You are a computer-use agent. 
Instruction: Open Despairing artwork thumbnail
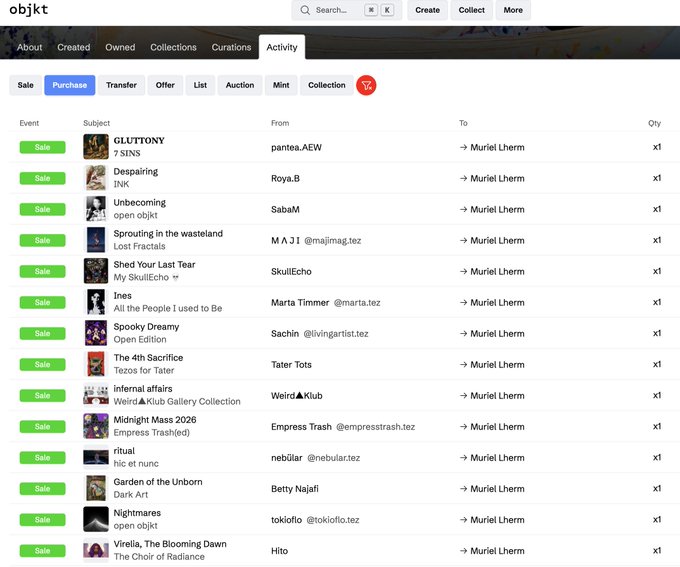point(96,178)
